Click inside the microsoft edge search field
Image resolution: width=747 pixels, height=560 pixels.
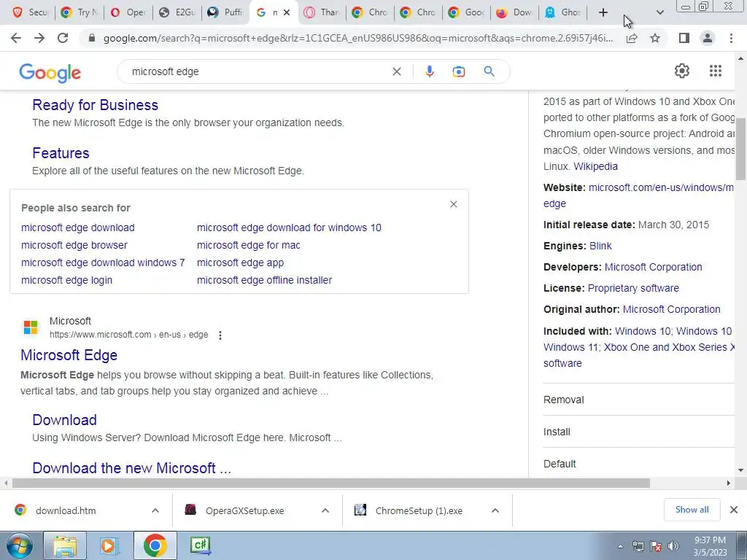(x=258, y=71)
